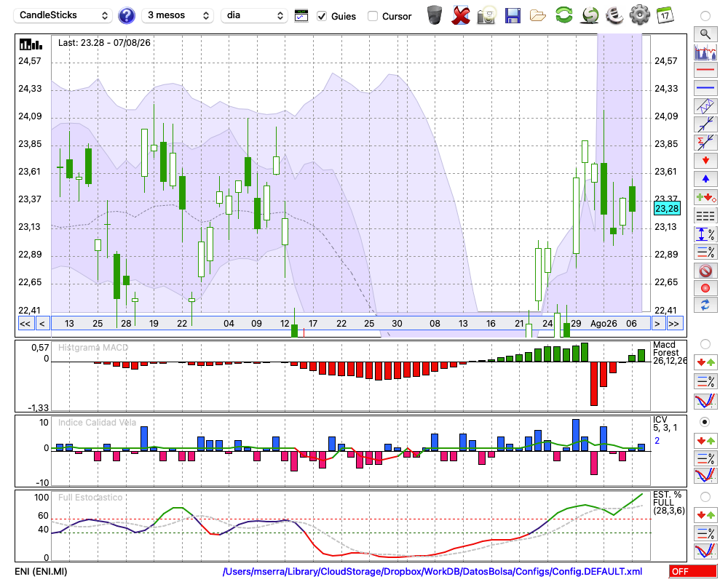Open the calendar icon showing 17

coord(665,15)
